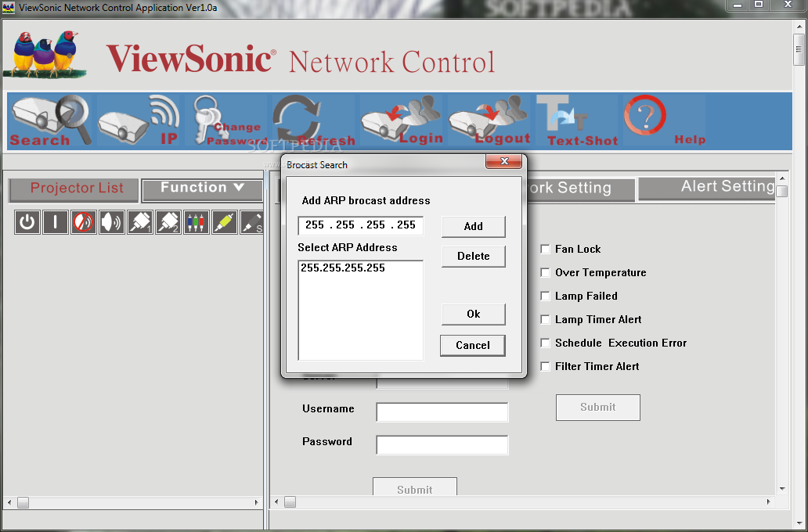Open the Help icon
808x532 pixels.
pyautogui.click(x=664, y=120)
